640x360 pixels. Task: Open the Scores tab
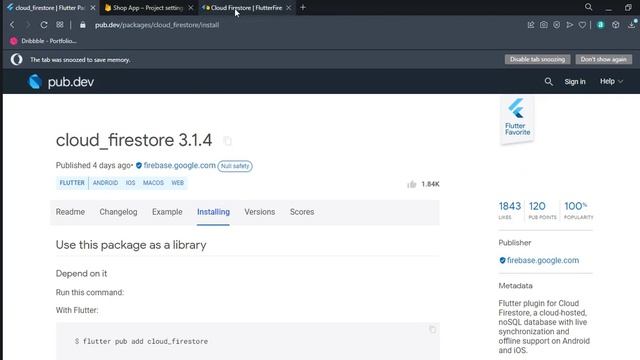(x=302, y=212)
